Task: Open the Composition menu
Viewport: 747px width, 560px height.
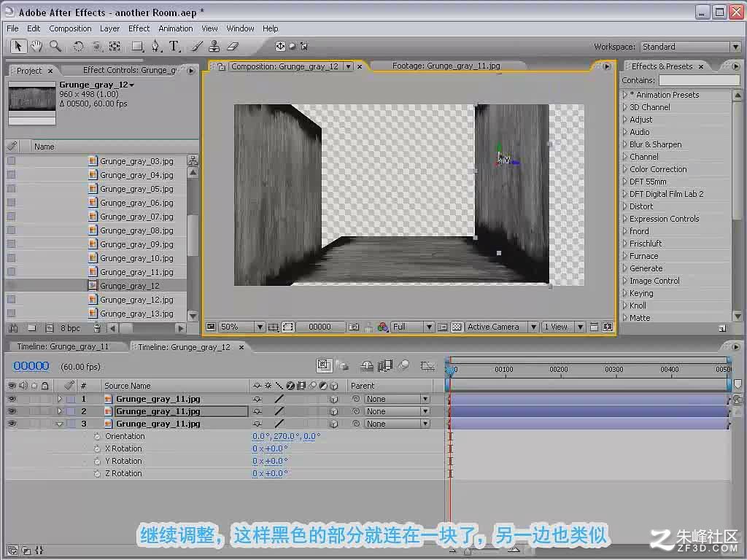Action: (x=70, y=28)
